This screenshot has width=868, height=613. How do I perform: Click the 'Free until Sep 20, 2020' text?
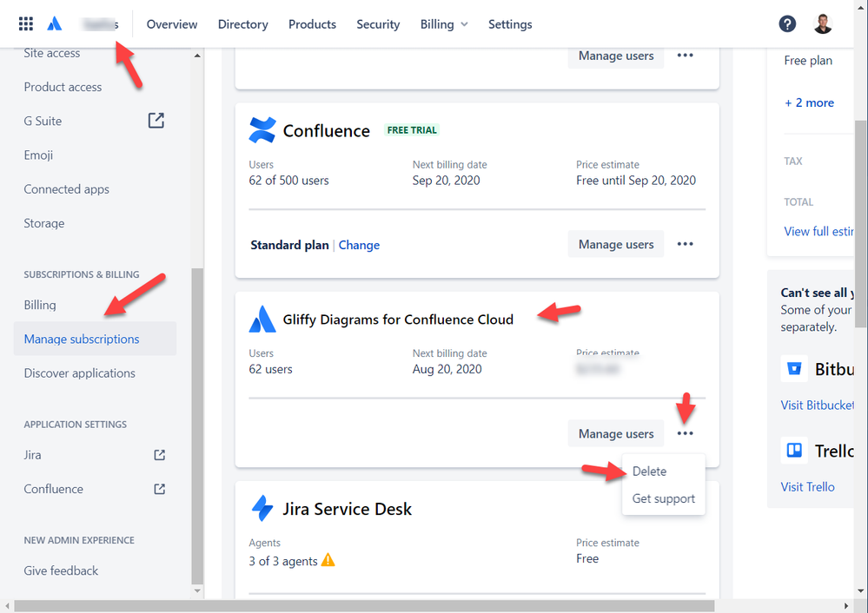(635, 181)
